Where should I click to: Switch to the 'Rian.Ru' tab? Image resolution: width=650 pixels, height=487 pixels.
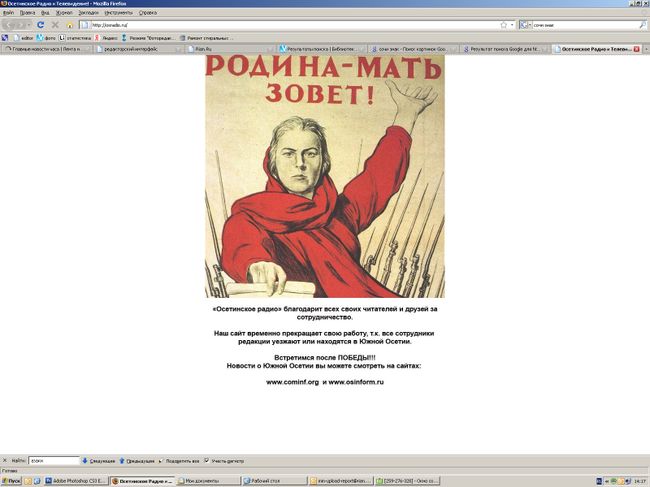click(x=230, y=49)
